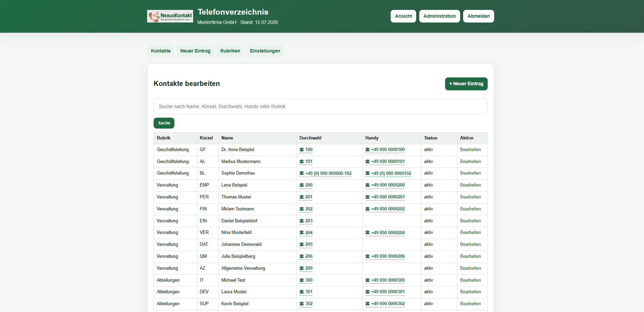The image size is (644, 312).
Task: Click the NexusKontakt logo
Action: click(x=170, y=16)
